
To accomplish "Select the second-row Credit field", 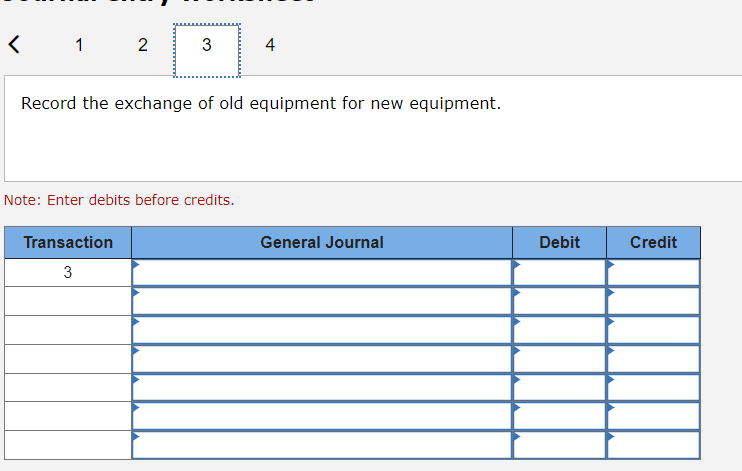I will tap(654, 301).
